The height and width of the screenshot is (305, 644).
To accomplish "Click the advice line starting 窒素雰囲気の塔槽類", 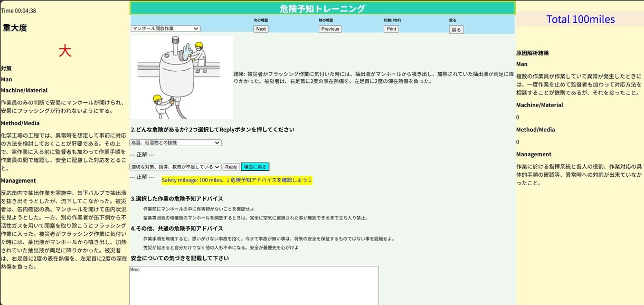I will click(x=255, y=217).
